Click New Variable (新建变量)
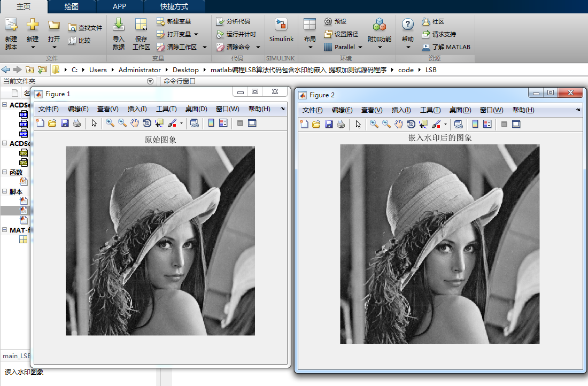This screenshot has height=386, width=588. coord(174,21)
